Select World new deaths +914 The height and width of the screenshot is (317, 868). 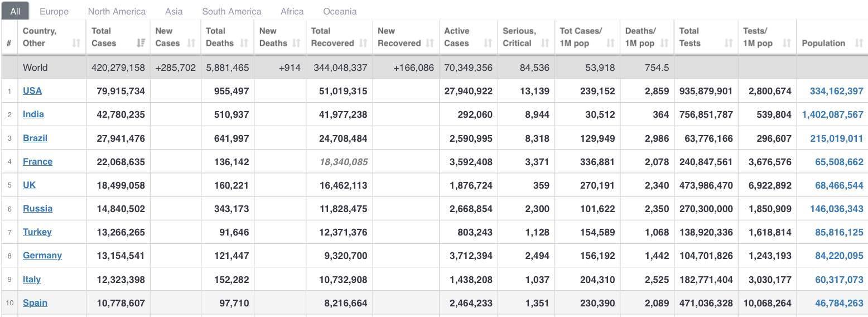tap(290, 68)
